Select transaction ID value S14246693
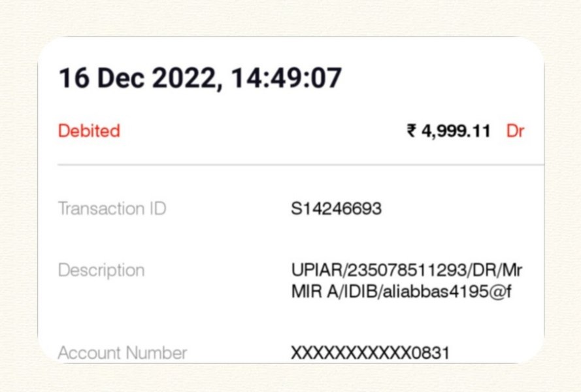Image resolution: width=581 pixels, height=392 pixels. (x=336, y=208)
